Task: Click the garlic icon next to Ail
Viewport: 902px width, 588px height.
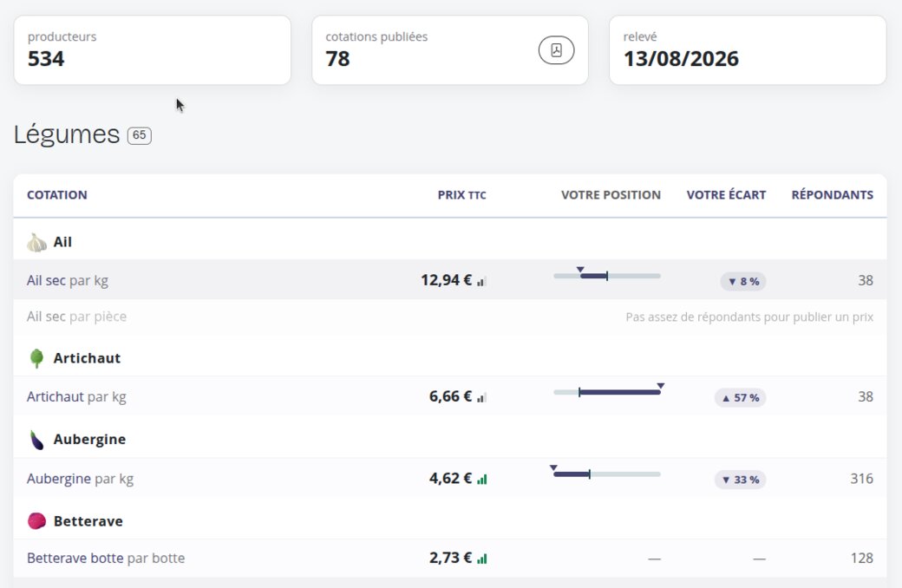Action: [x=36, y=242]
